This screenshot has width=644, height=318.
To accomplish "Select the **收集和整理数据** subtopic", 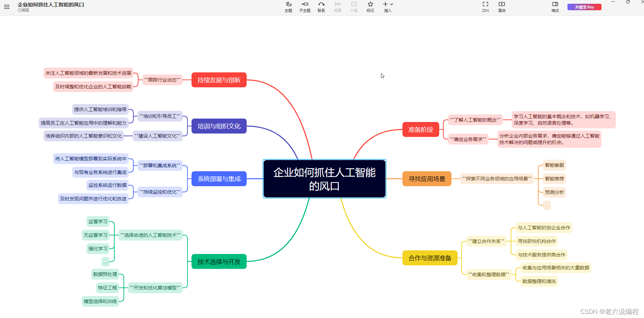I will [x=489, y=275].
